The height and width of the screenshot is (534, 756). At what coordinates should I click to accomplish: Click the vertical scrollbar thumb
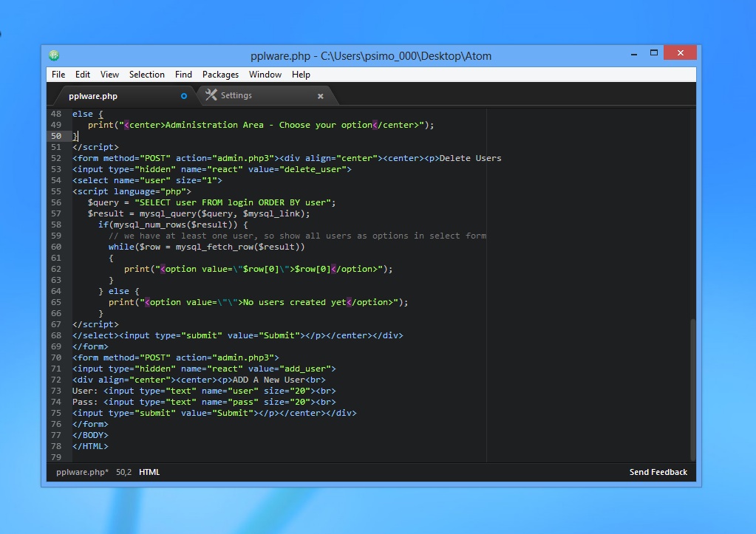tap(693, 389)
